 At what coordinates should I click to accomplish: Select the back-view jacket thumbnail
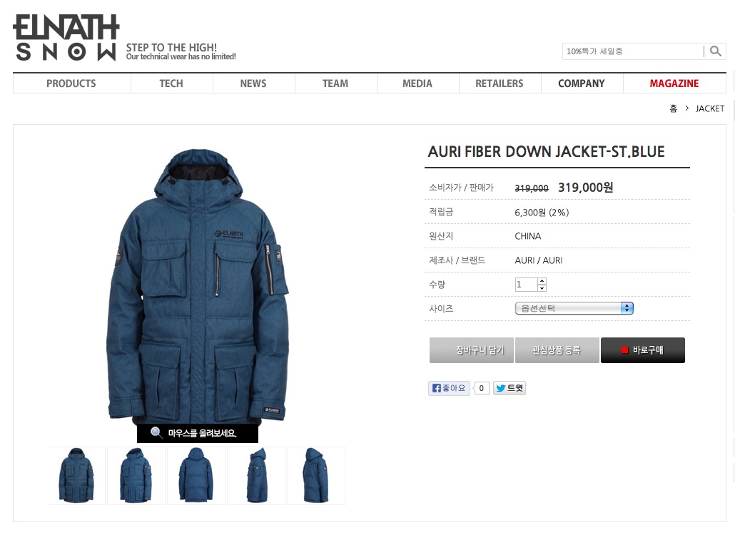196,476
